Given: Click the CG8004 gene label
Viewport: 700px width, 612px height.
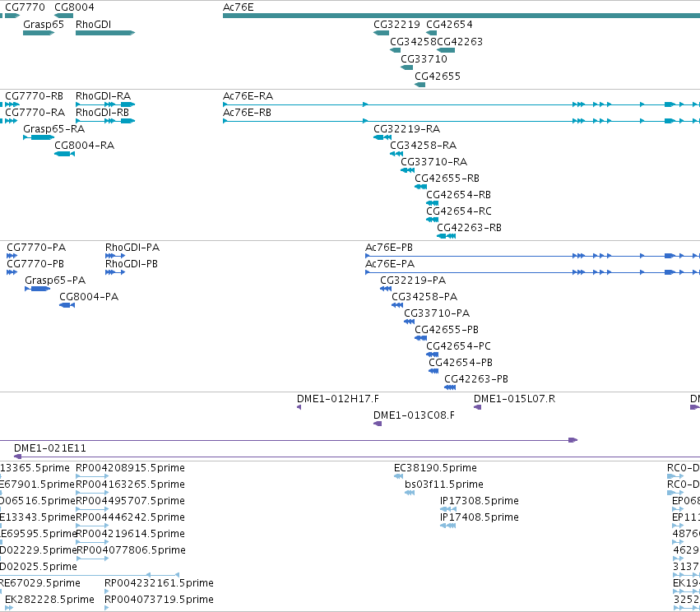Looking at the screenshot, I should (x=74, y=7).
